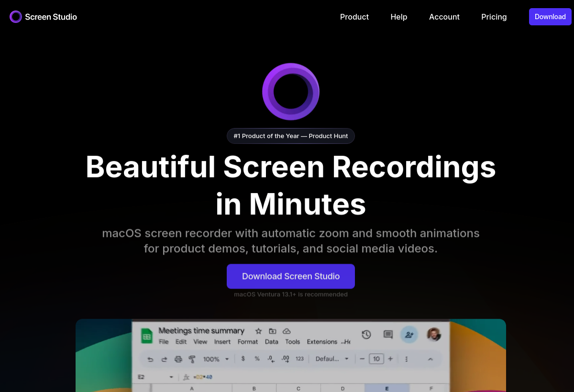Image resolution: width=574 pixels, height=392 pixels.
Task: Apply currency format with the $ icon
Action: (x=243, y=359)
